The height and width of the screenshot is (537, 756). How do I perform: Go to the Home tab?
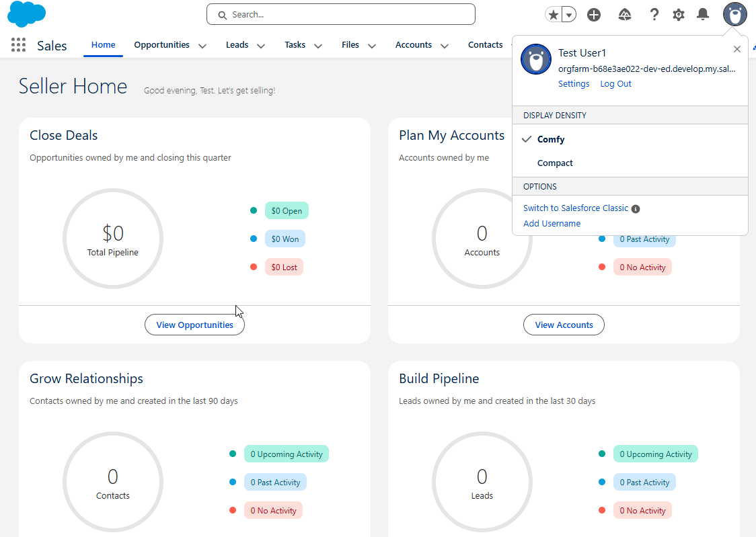click(103, 44)
